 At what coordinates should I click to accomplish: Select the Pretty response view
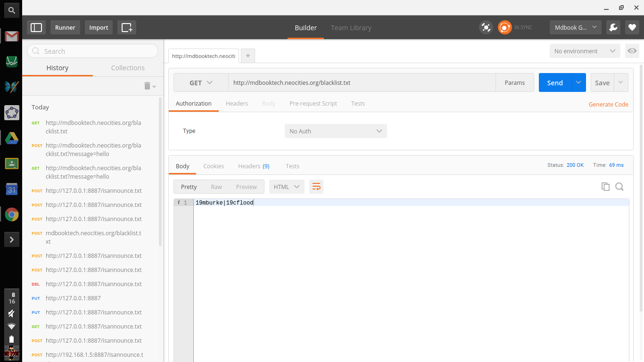tap(189, 187)
